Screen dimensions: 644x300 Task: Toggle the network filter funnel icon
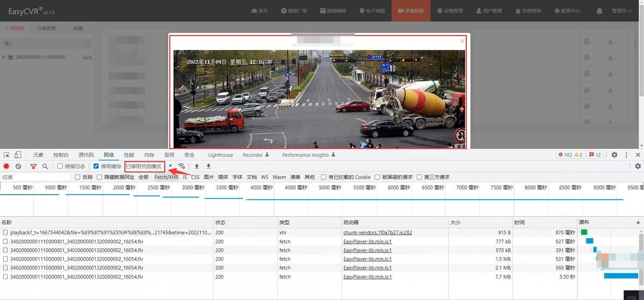point(33,166)
